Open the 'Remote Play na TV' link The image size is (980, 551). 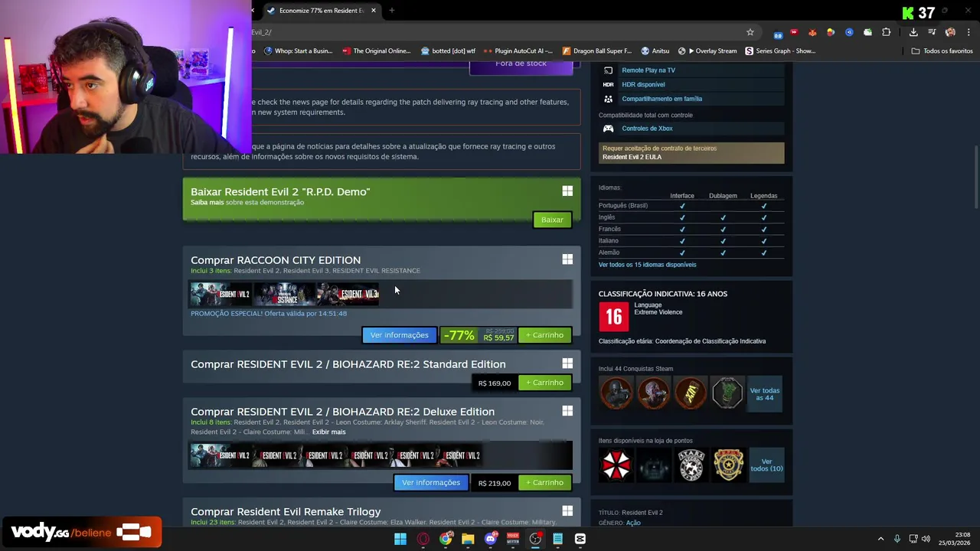pos(648,70)
